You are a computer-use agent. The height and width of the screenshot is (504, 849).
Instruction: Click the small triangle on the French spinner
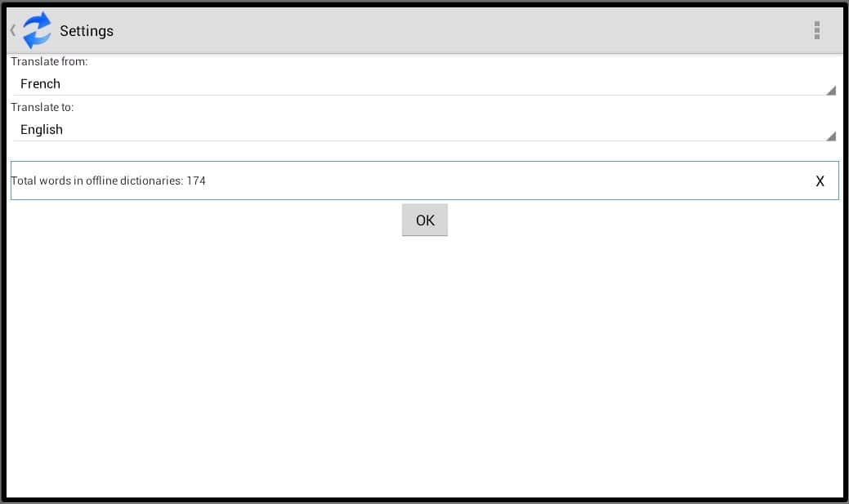pyautogui.click(x=830, y=90)
